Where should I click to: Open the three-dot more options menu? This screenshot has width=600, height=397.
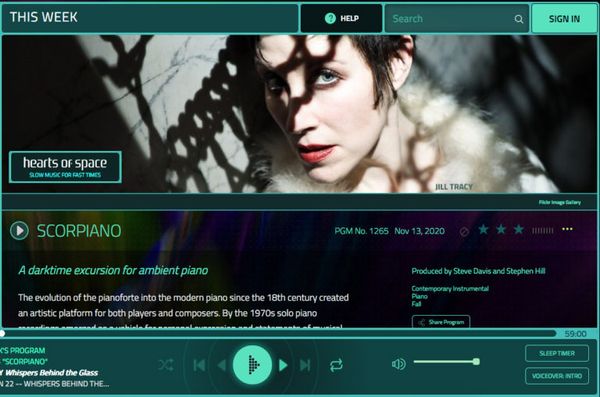[x=567, y=229]
